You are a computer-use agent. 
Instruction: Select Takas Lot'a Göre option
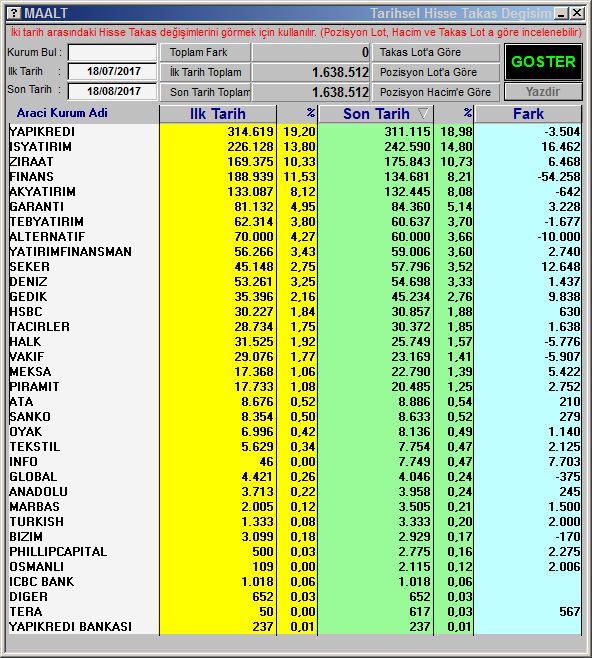436,52
